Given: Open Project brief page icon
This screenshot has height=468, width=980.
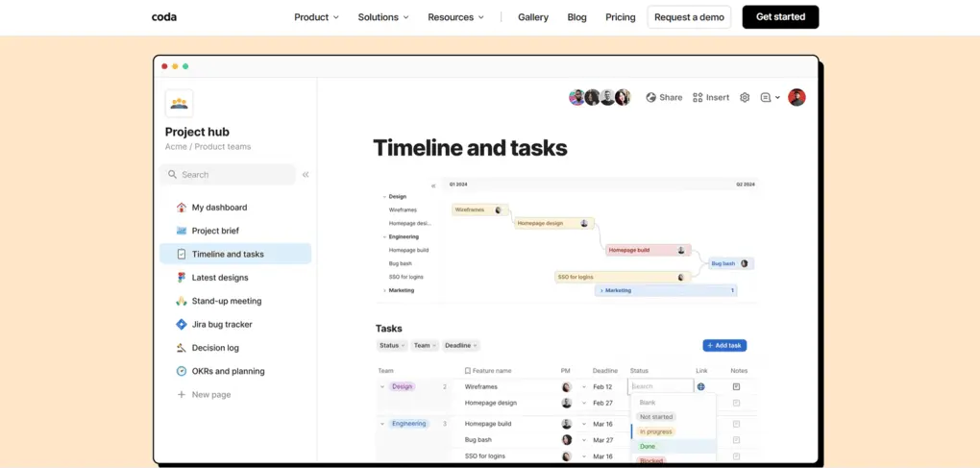Looking at the screenshot, I should (182, 231).
